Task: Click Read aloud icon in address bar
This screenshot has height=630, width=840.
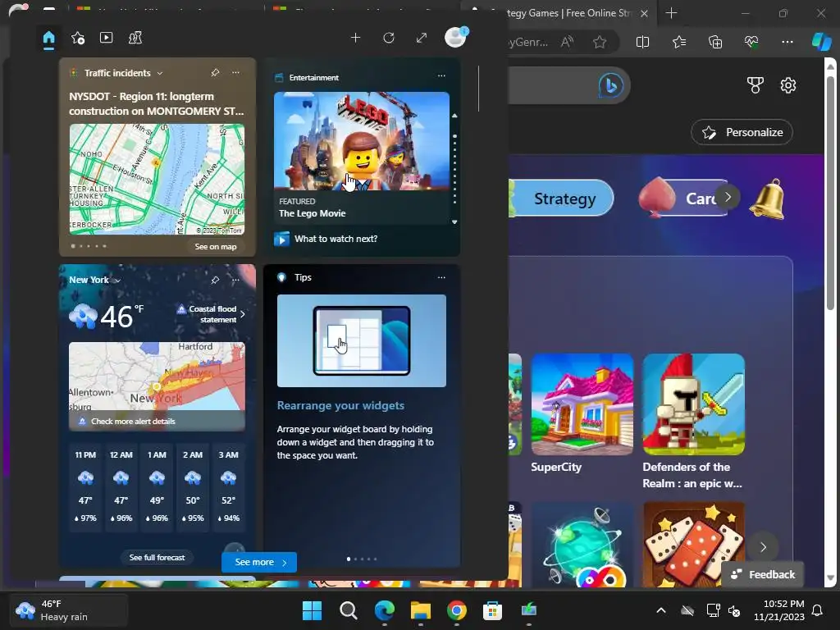Action: click(x=567, y=42)
